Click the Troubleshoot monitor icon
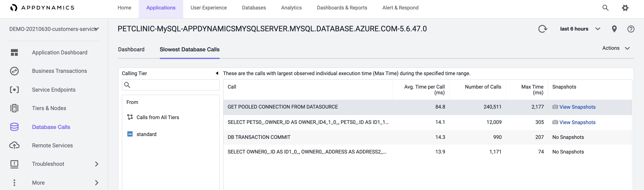 click(x=14, y=164)
